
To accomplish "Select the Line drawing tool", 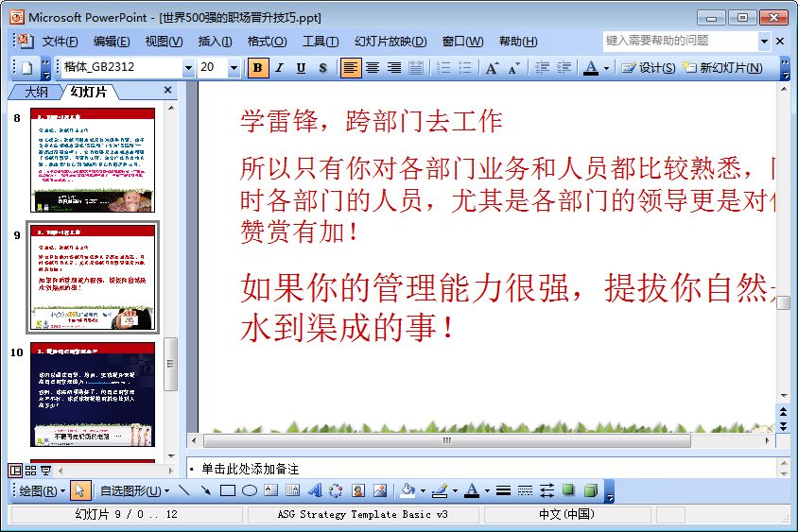I will (x=184, y=490).
